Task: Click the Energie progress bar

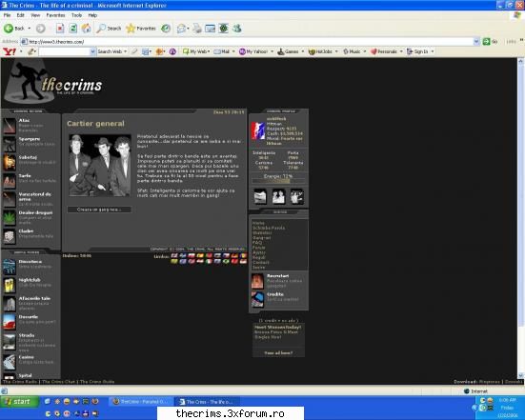Action: click(278, 181)
